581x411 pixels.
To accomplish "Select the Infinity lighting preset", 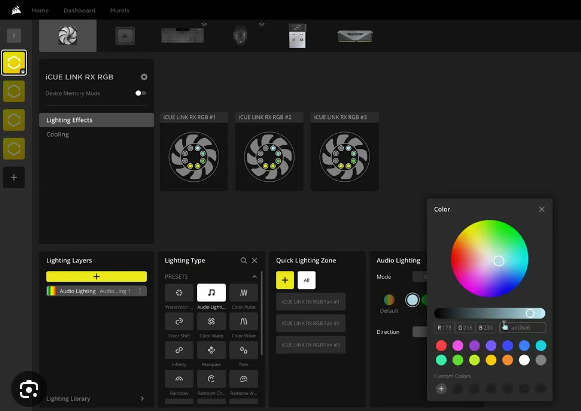I will (179, 350).
